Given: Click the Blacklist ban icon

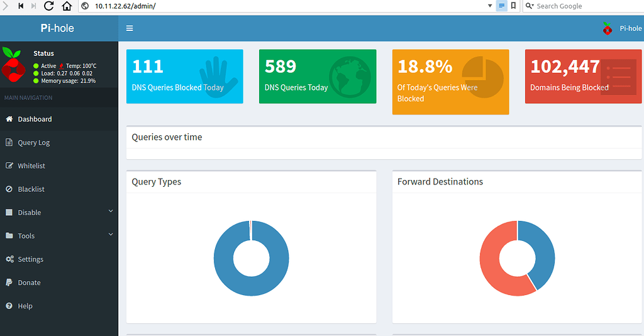Looking at the screenshot, I should (x=9, y=189).
